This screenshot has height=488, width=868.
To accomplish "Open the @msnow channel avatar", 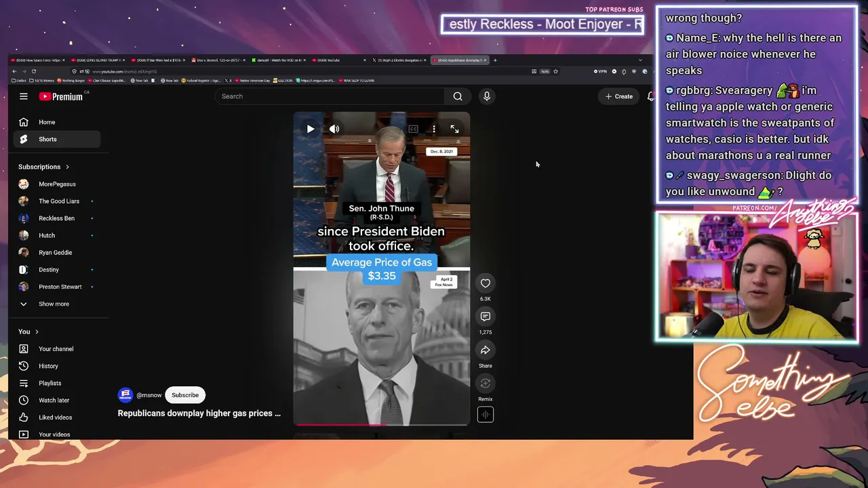I will (125, 395).
